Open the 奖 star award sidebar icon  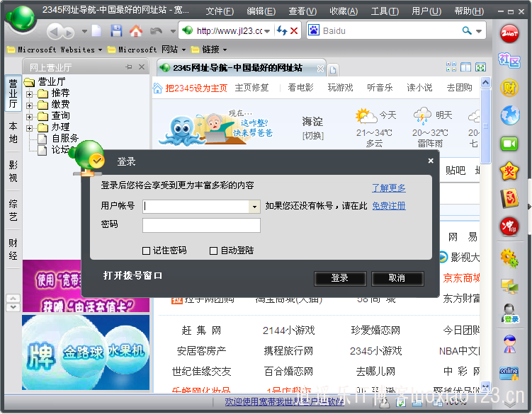tap(509, 171)
